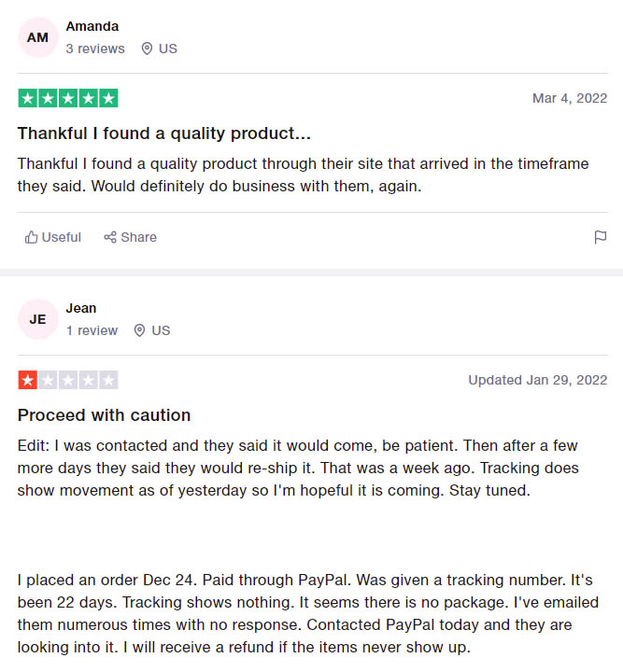Click the Share icon on Amanda's review
The width and height of the screenshot is (623, 672).
click(x=110, y=237)
